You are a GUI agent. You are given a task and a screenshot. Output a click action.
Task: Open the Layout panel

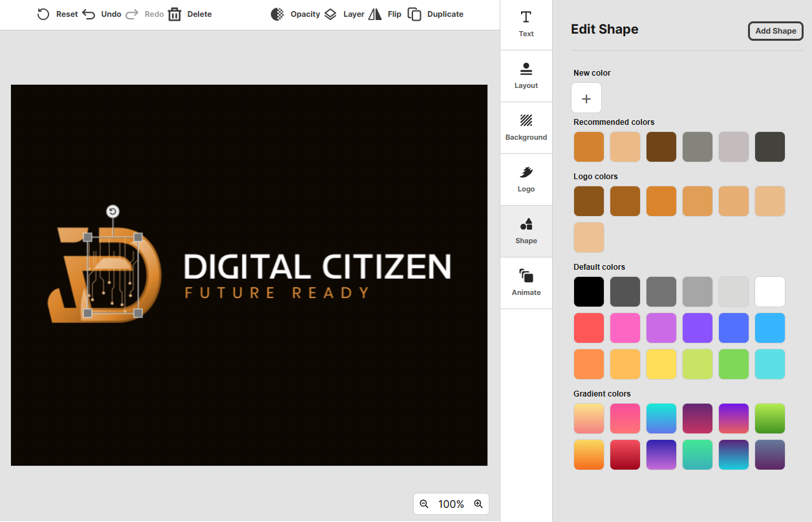pos(526,76)
